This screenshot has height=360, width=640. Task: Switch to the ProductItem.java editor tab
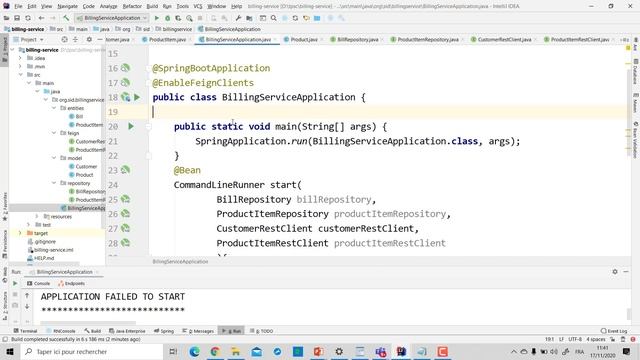(x=167, y=40)
